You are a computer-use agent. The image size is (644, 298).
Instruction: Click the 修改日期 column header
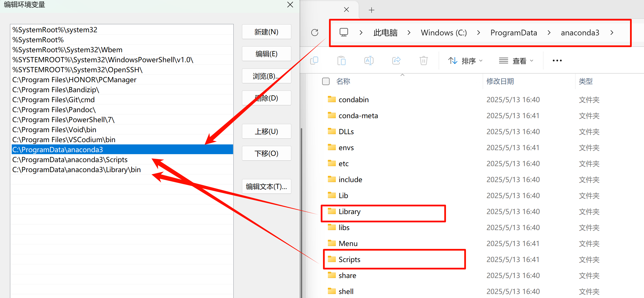500,81
